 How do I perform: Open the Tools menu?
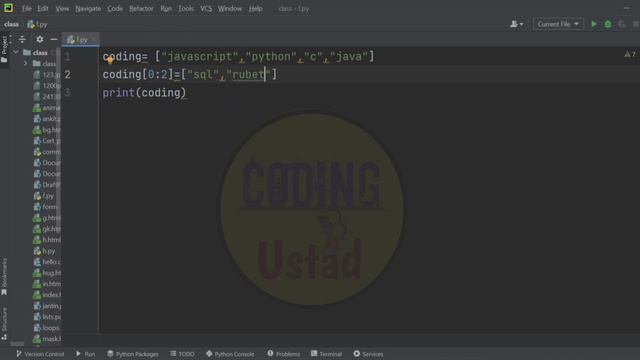point(186,8)
